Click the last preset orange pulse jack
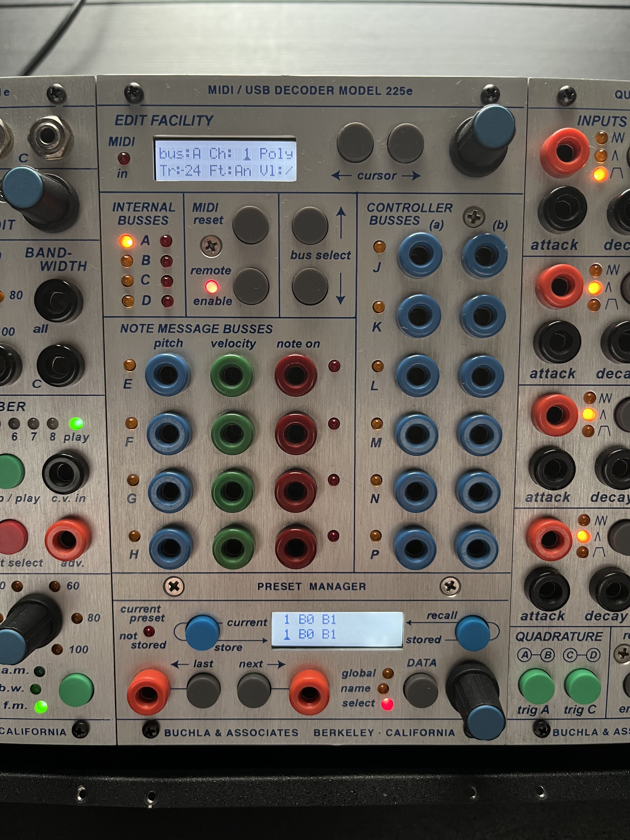This screenshot has width=630, height=840. (149, 692)
